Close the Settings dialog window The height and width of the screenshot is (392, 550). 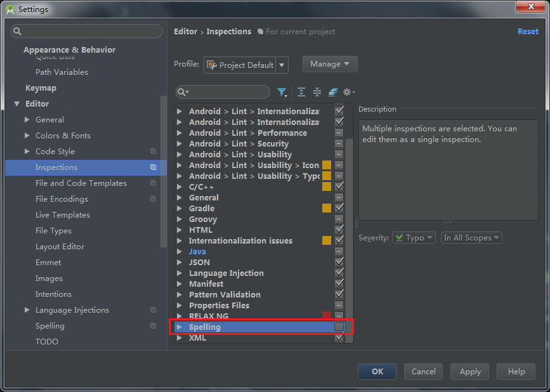530,6
